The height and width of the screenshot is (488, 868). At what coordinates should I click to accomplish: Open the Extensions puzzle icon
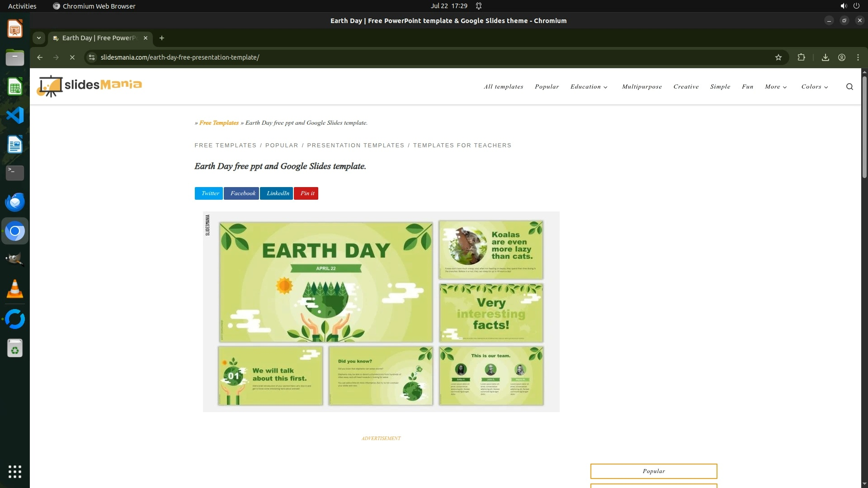pos(801,57)
